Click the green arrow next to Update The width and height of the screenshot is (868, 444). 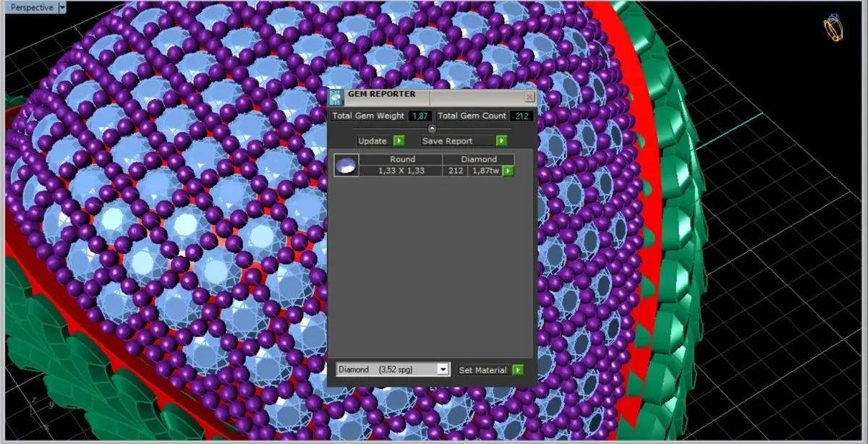point(399,141)
